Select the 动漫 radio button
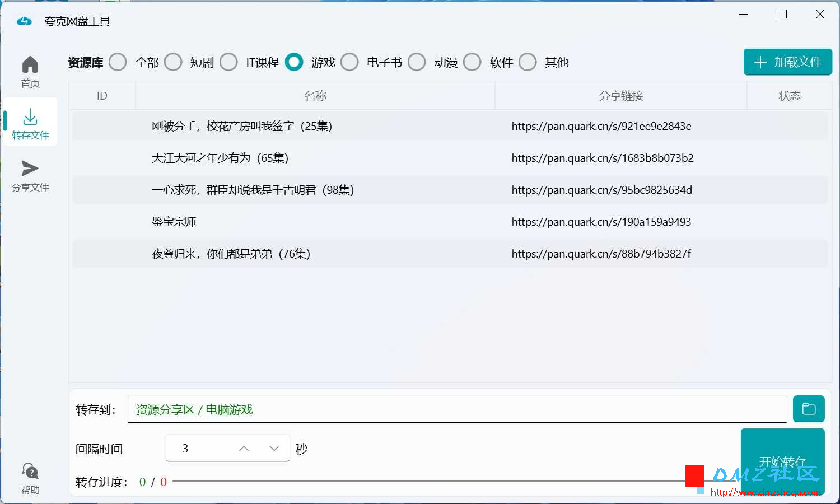Screen dimensions: 840x504 (417, 62)
